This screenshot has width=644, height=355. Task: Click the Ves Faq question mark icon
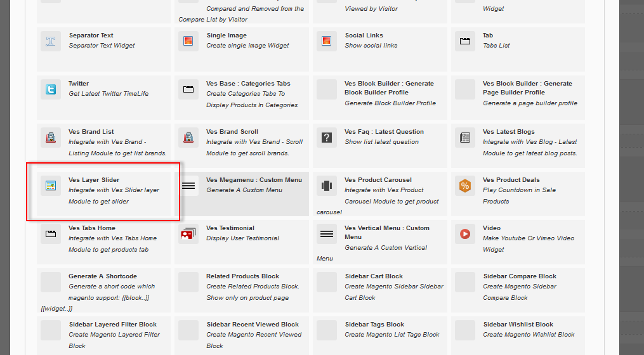pyautogui.click(x=327, y=138)
